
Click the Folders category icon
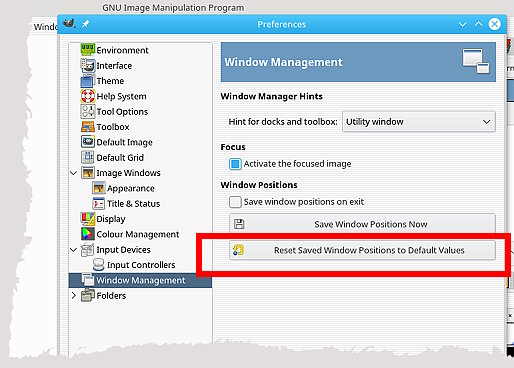pos(88,295)
